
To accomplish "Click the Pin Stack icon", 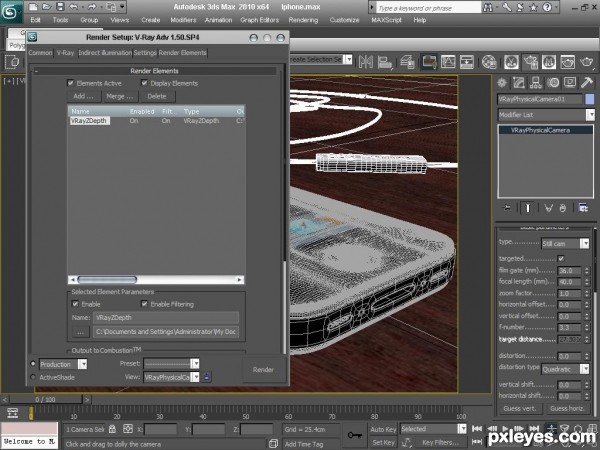I will click(507, 208).
